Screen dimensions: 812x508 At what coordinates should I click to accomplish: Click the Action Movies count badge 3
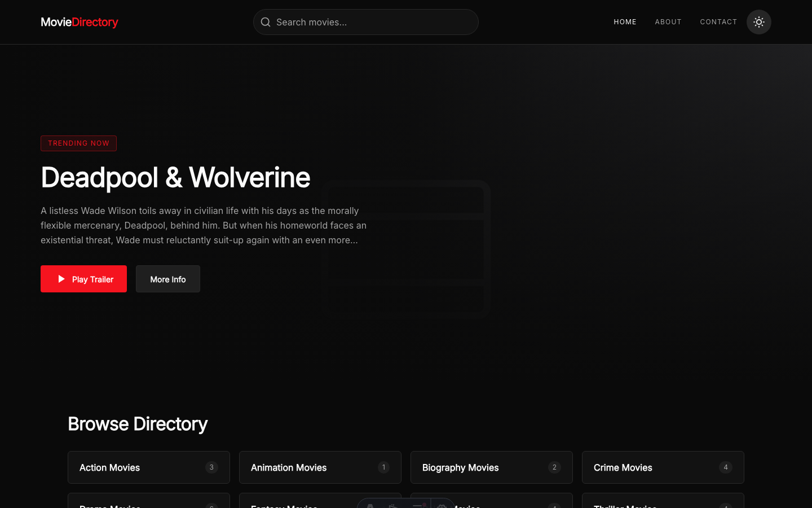pyautogui.click(x=211, y=467)
